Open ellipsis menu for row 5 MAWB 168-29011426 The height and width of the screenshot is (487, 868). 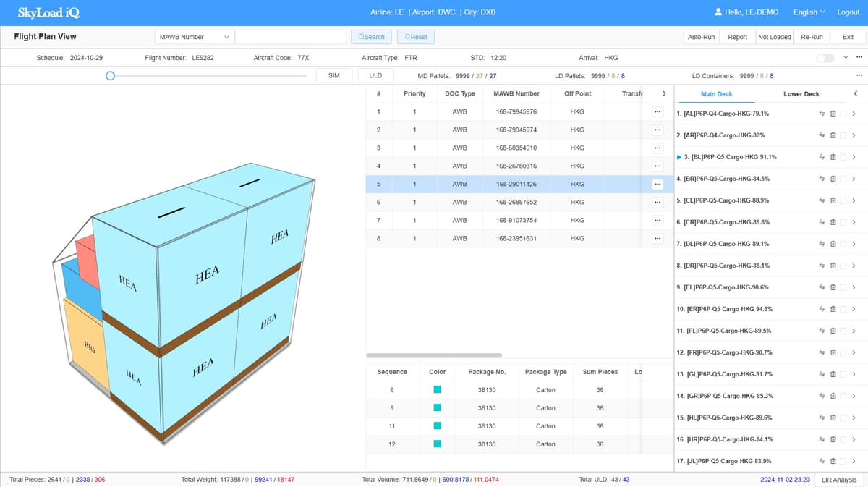pos(657,184)
